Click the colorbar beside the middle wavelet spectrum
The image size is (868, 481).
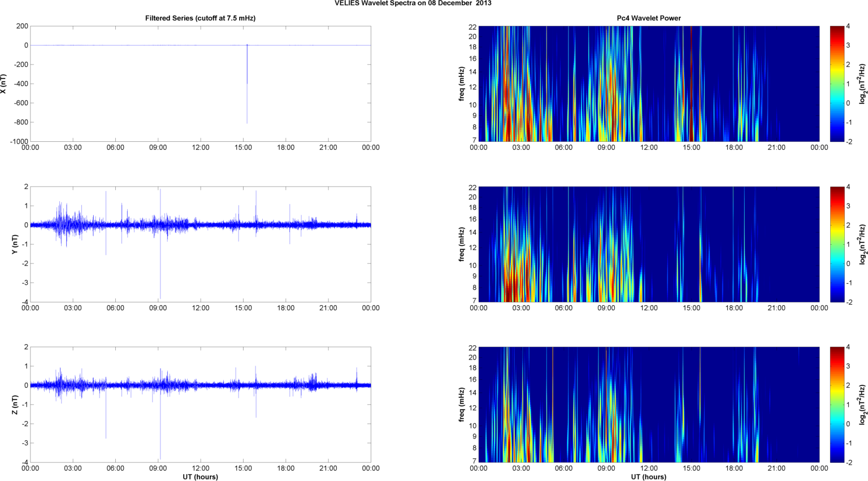tap(837, 244)
